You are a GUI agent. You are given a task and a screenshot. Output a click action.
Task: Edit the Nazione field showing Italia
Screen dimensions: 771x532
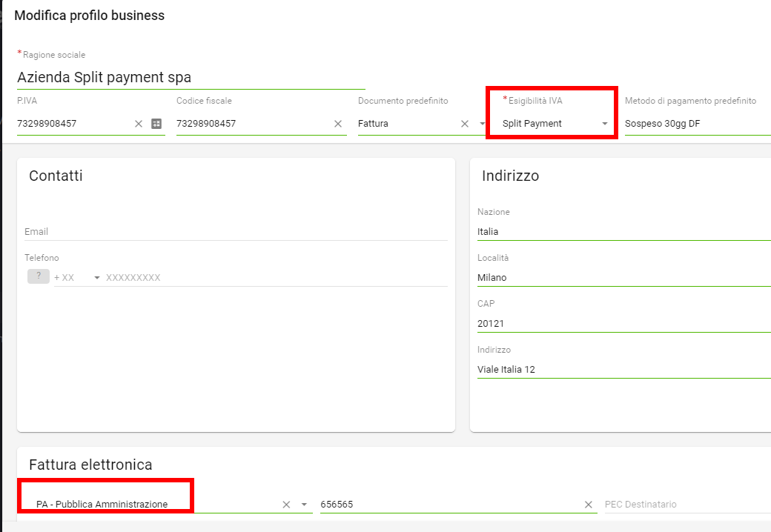coord(624,231)
